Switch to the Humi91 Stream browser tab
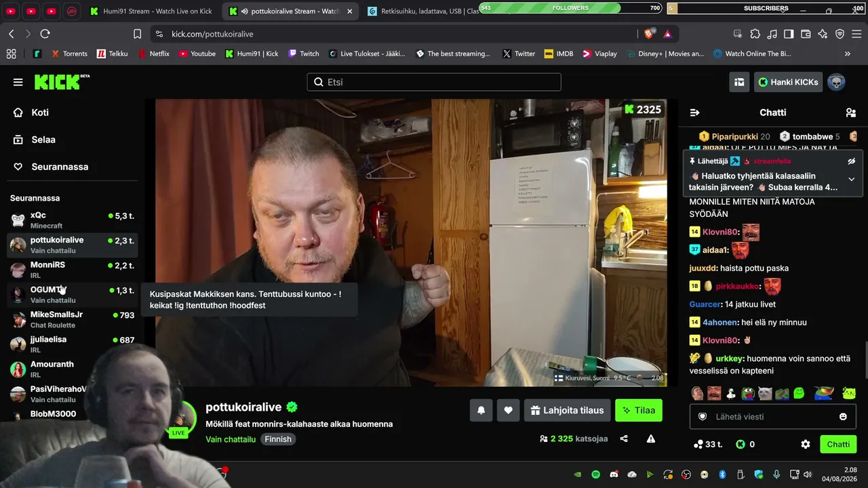 [151, 12]
